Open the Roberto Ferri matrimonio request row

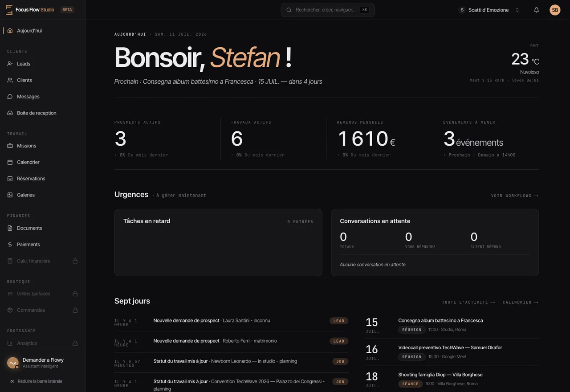(x=231, y=341)
